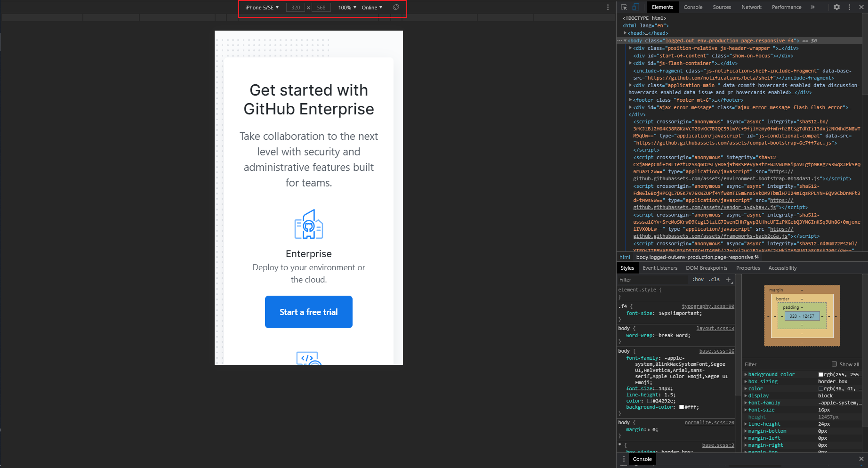This screenshot has width=868, height=468.
Task: Expand computed box-sizing property
Action: (746, 382)
